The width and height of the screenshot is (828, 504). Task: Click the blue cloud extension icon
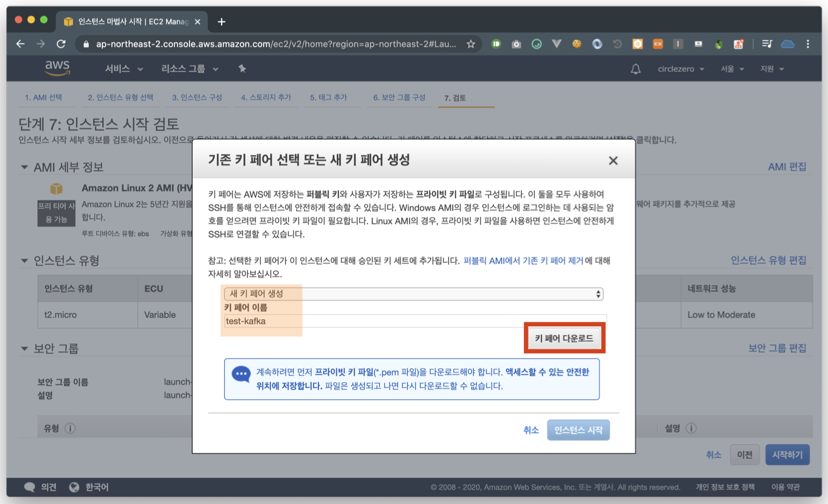pos(788,44)
